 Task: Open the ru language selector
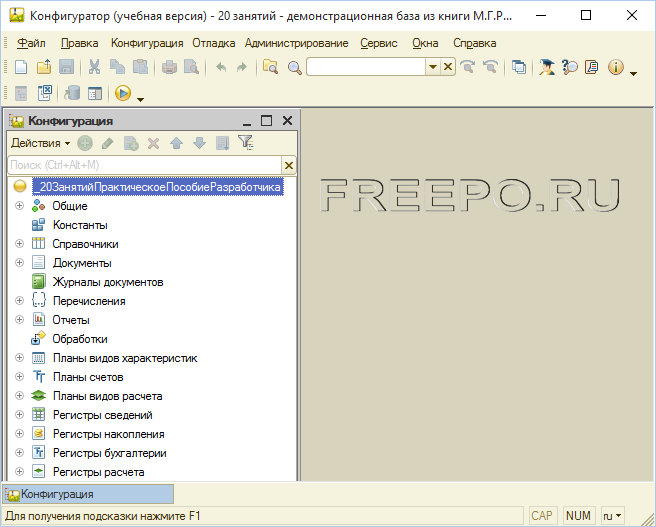(611, 516)
